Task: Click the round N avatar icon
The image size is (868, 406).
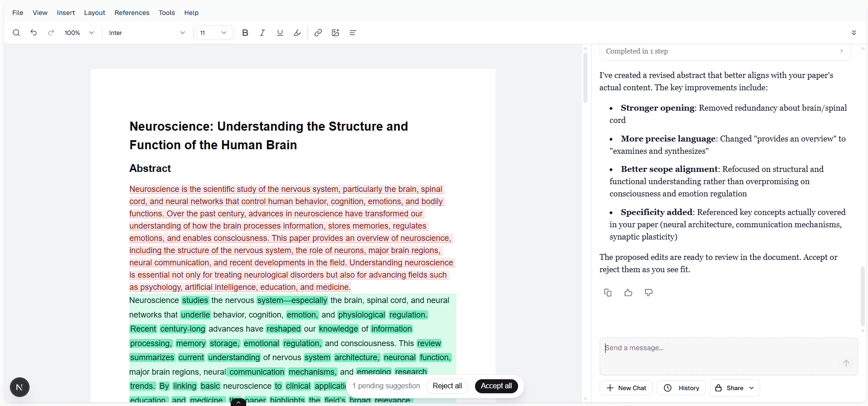Action: click(19, 387)
